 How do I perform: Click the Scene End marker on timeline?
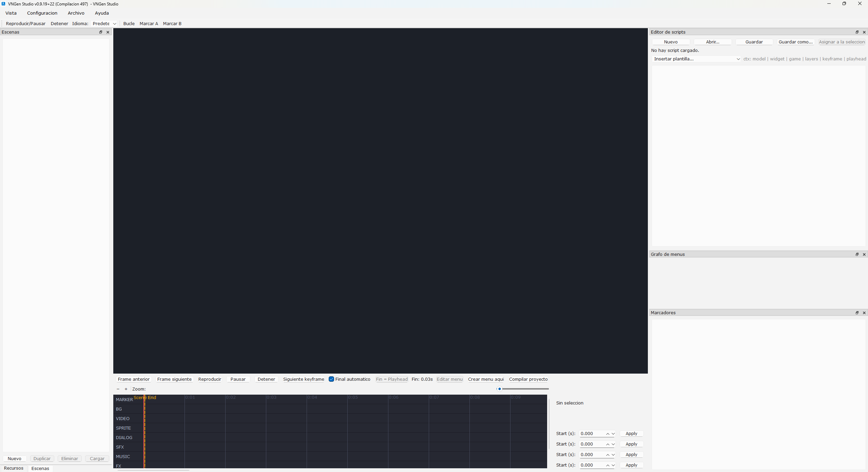(145, 398)
